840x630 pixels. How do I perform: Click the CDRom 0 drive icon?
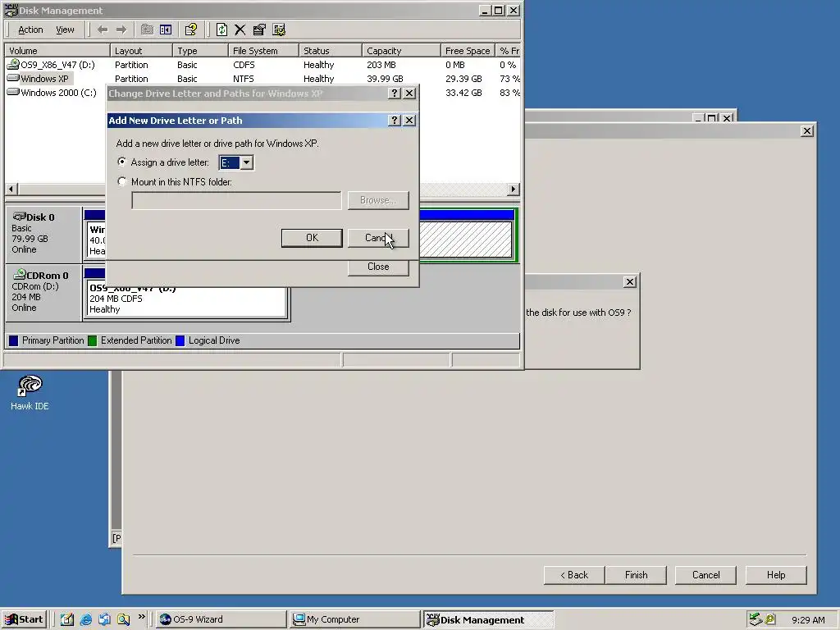click(20, 274)
